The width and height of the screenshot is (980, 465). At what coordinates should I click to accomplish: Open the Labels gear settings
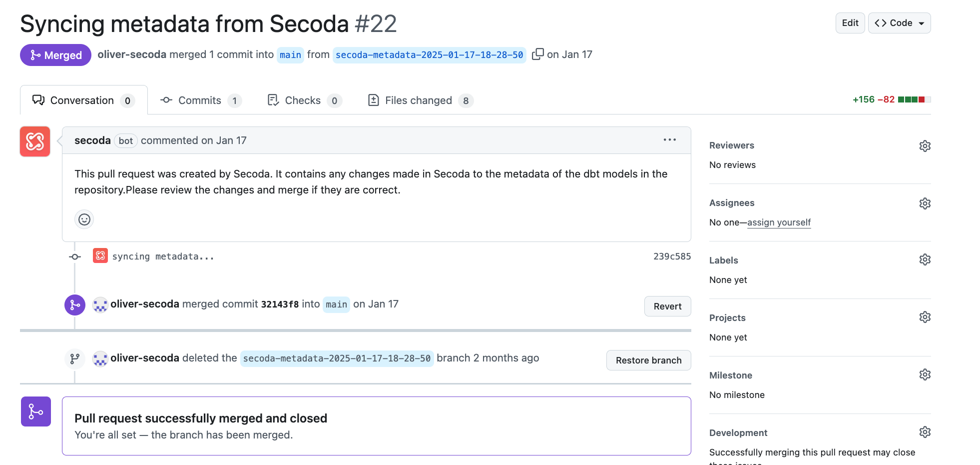(925, 260)
